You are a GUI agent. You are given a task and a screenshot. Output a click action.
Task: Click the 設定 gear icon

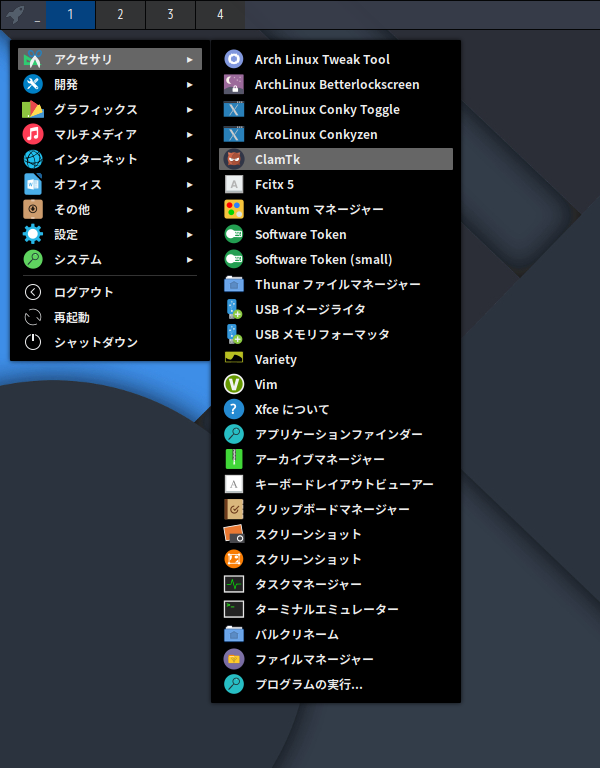[33, 234]
